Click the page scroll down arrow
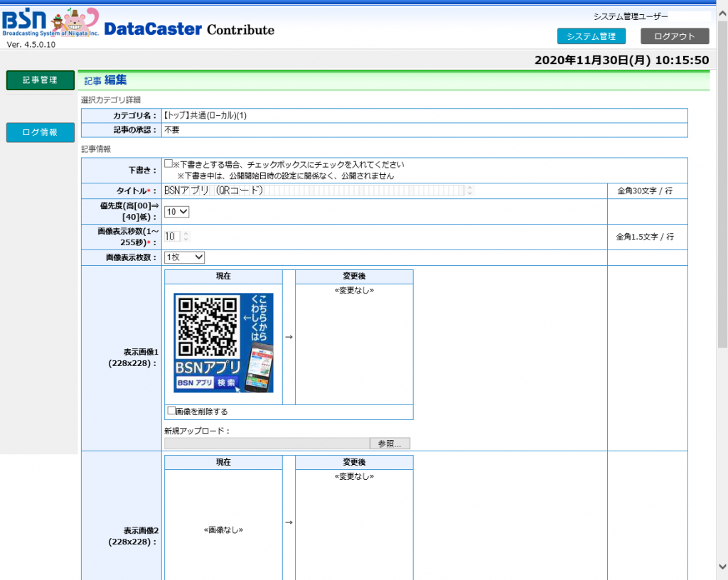 722,566
